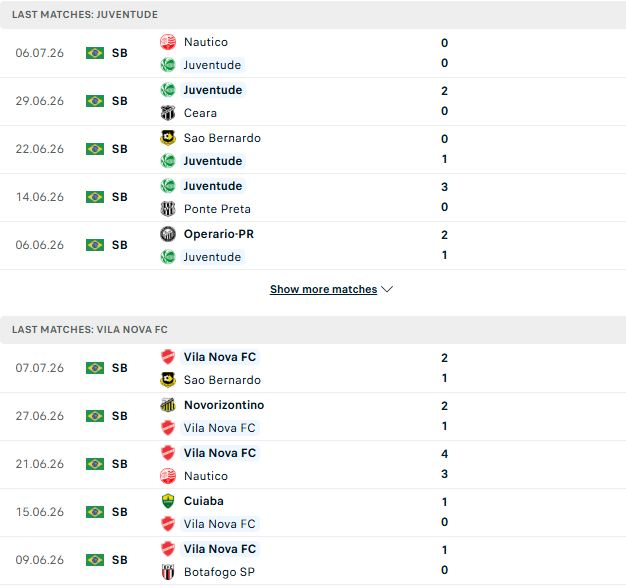
Task: Click the Cuiaba club crest icon
Action: [168, 501]
